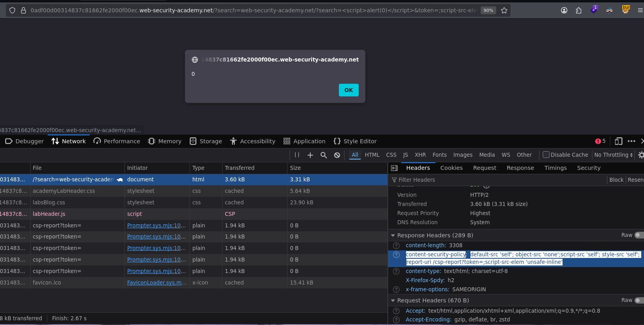Toggle responsive design mode icon
Image resolution: width=644 pixels, height=325 pixels.
pyautogui.click(x=619, y=141)
